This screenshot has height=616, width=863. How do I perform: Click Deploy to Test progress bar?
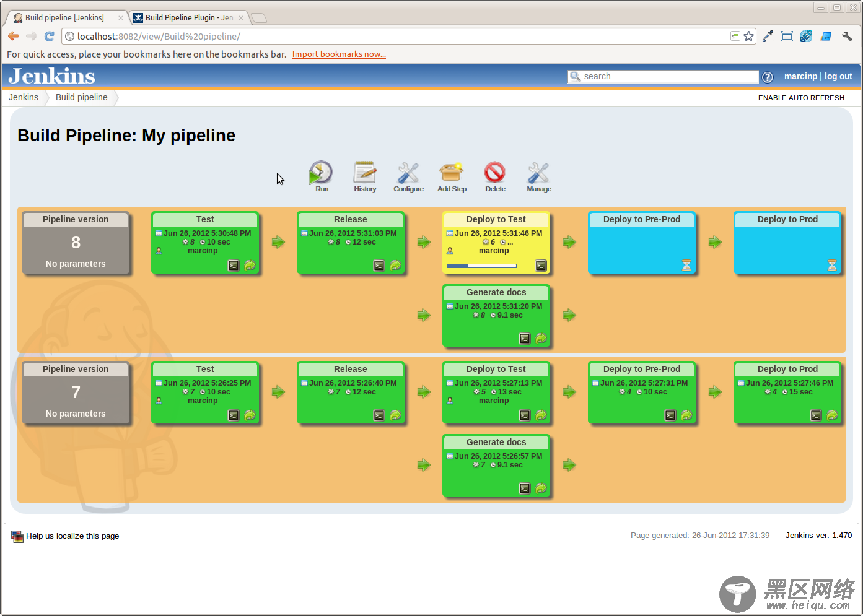click(482, 266)
